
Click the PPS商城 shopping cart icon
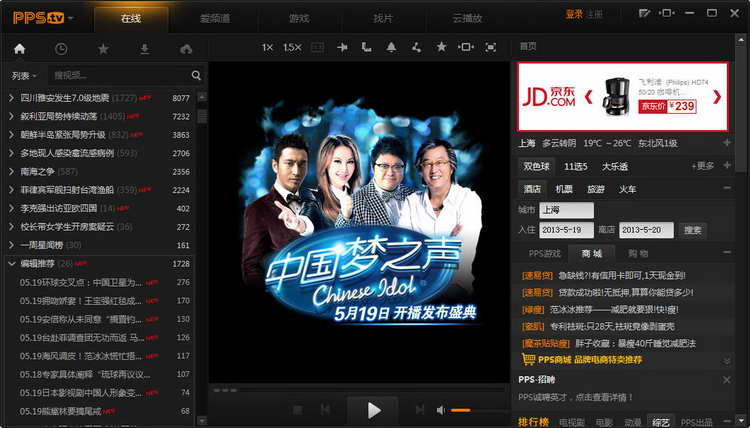(528, 359)
